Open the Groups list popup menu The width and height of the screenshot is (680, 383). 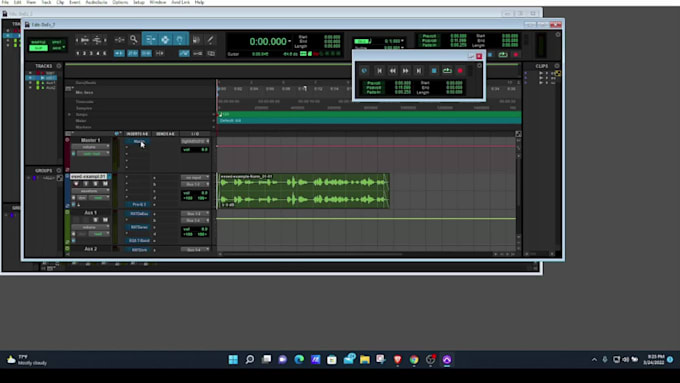59,170
